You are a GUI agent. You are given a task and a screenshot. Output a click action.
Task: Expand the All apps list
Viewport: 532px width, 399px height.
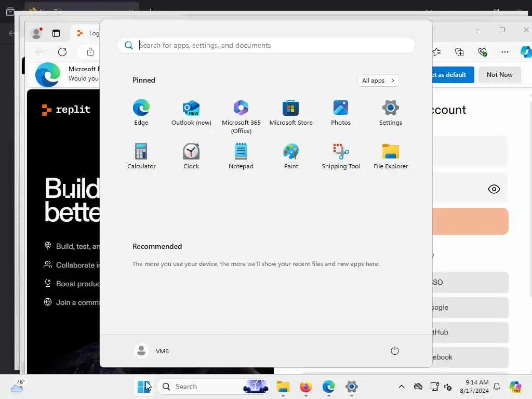coord(378,81)
